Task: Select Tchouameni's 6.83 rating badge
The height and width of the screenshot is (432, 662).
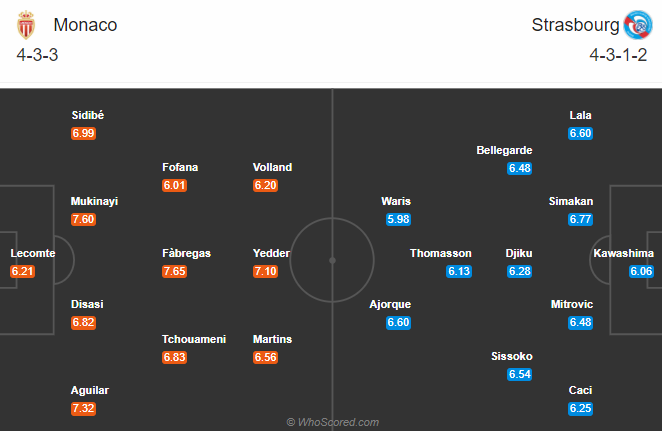Action: [176, 357]
